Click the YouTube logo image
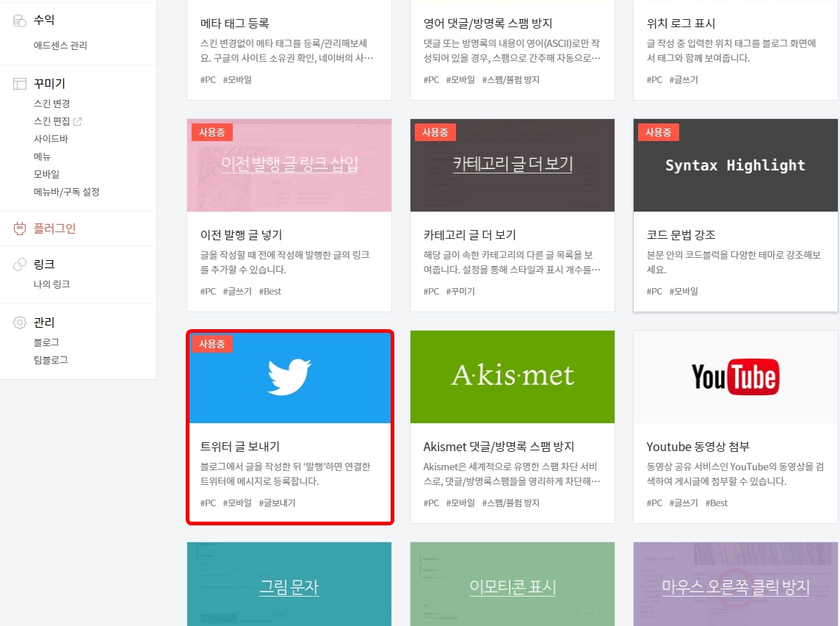 735,377
